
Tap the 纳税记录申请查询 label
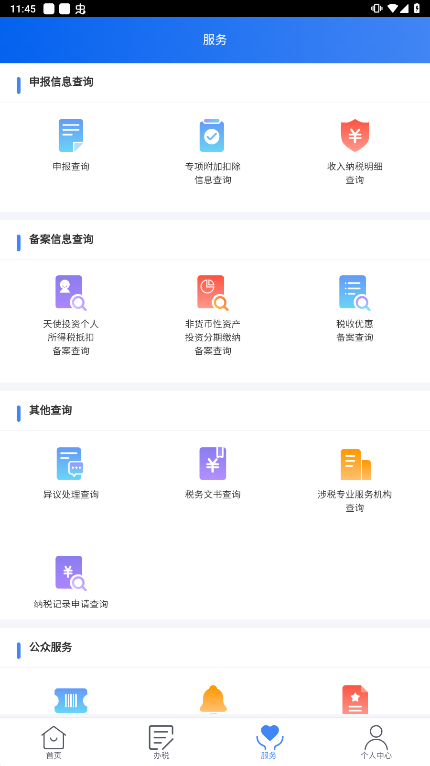click(x=71, y=604)
